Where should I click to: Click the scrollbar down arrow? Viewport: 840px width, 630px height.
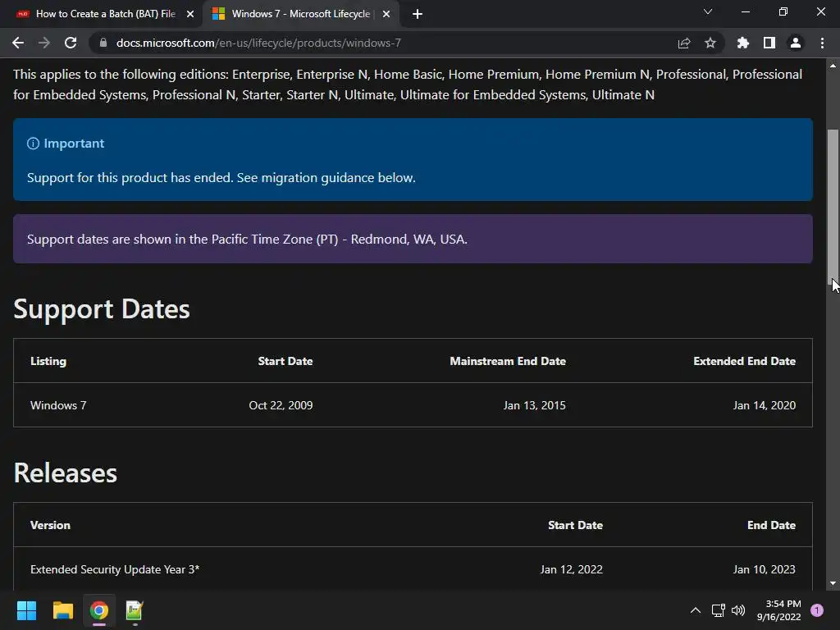[x=833, y=583]
